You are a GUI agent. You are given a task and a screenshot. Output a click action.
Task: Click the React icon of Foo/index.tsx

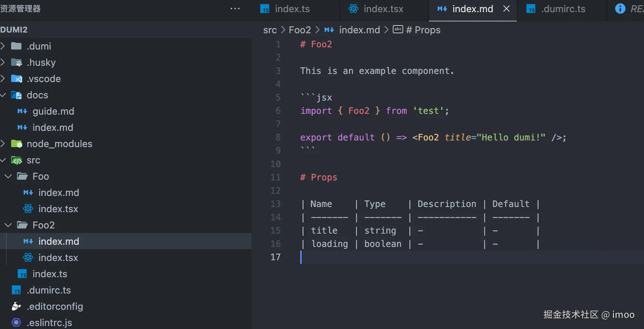(x=28, y=208)
